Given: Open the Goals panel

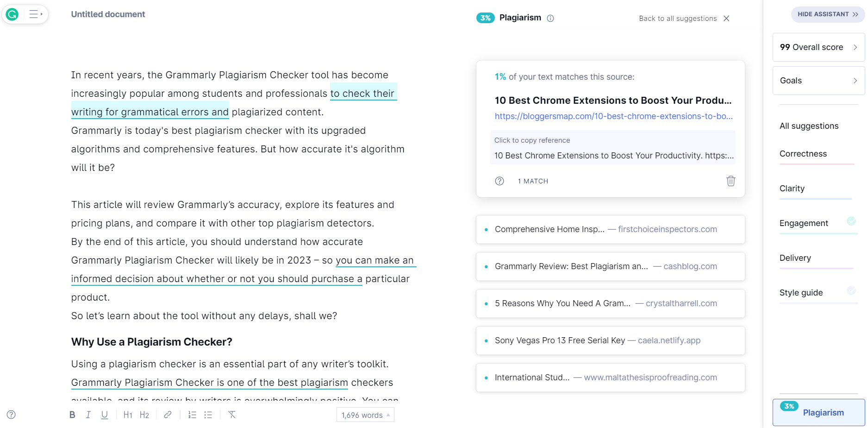Looking at the screenshot, I should click(818, 81).
